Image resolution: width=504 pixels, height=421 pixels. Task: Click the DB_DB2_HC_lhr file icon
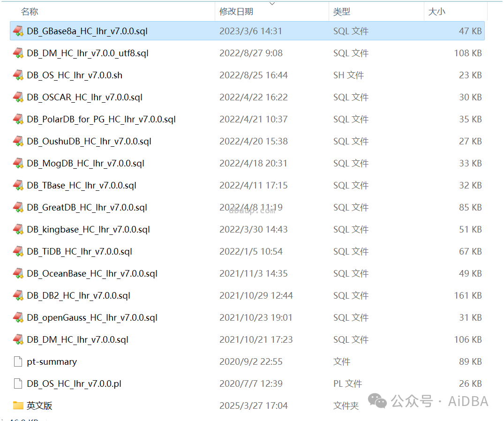tap(18, 295)
